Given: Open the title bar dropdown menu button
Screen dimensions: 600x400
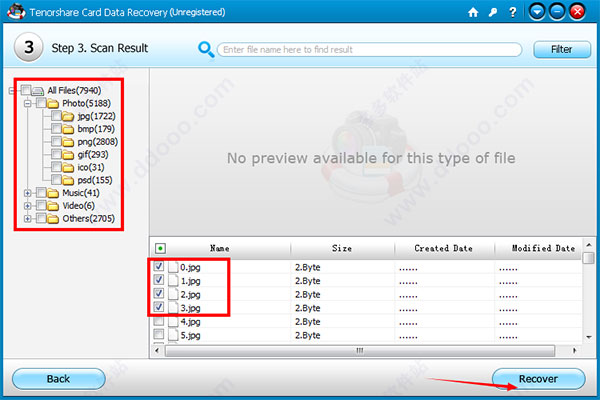Looking at the screenshot, I should (x=537, y=12).
